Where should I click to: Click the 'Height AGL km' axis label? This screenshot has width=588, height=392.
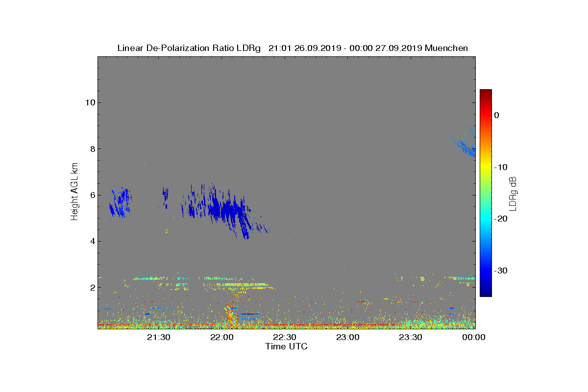[x=74, y=192]
